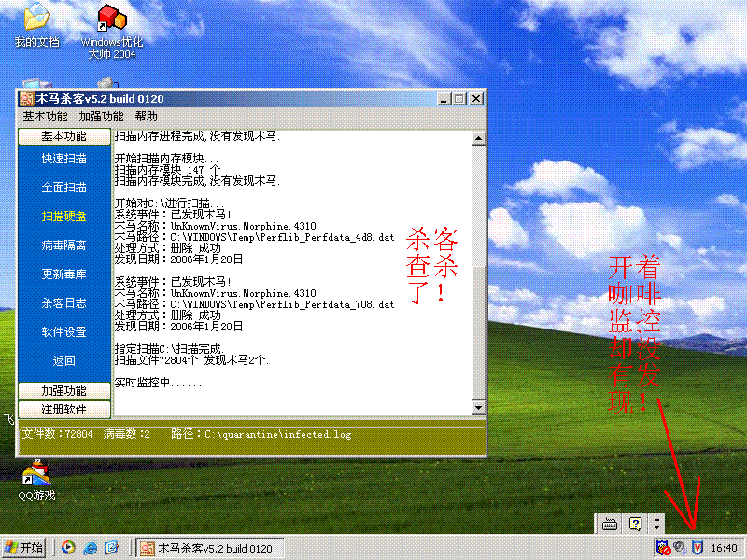
Task: Select the 基本功能 sidebar header
Action: click(x=63, y=136)
